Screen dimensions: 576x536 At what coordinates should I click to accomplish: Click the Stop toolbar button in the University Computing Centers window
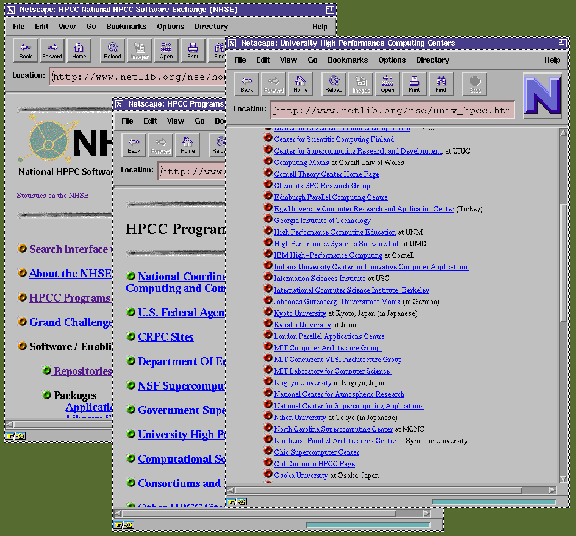(x=475, y=84)
